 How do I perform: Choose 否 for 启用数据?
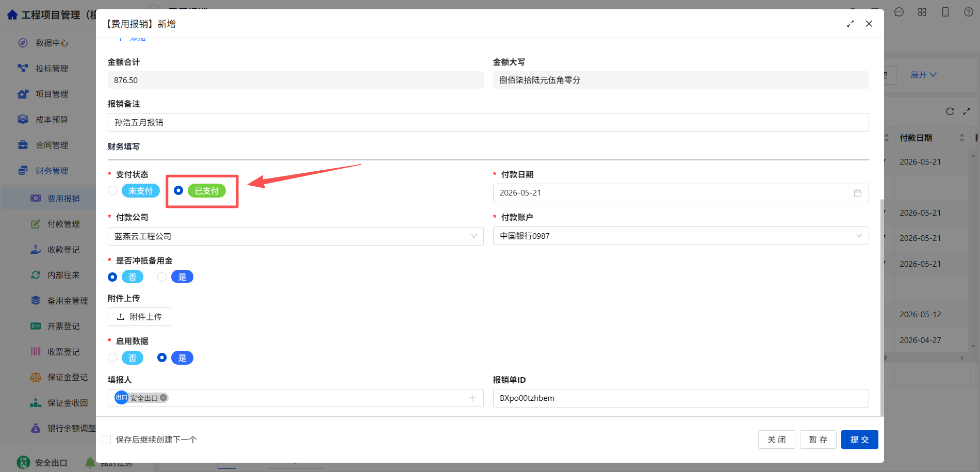click(x=112, y=357)
